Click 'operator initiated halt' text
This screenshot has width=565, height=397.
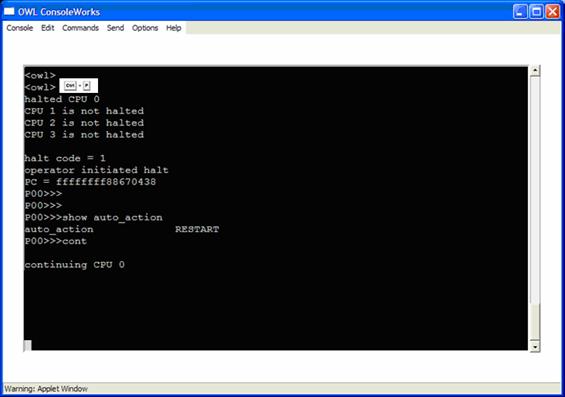[97, 170]
